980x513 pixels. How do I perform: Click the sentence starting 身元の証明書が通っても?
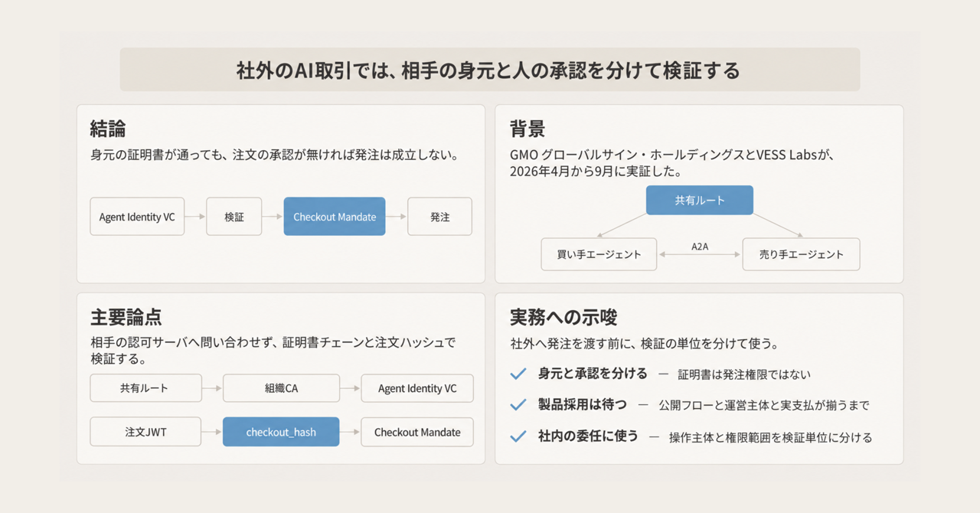[274, 155]
